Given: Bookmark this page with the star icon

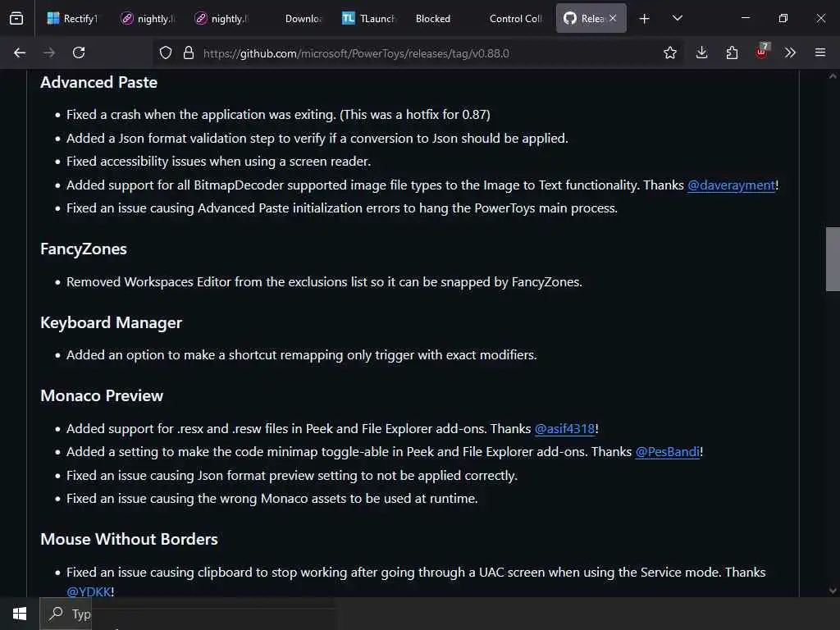Looking at the screenshot, I should pos(669,52).
